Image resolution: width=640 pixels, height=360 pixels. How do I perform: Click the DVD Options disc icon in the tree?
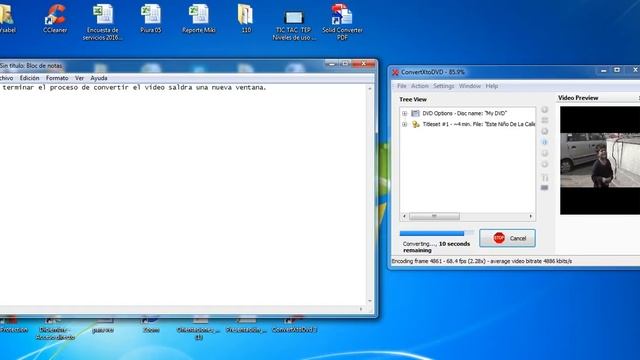[x=415, y=113]
